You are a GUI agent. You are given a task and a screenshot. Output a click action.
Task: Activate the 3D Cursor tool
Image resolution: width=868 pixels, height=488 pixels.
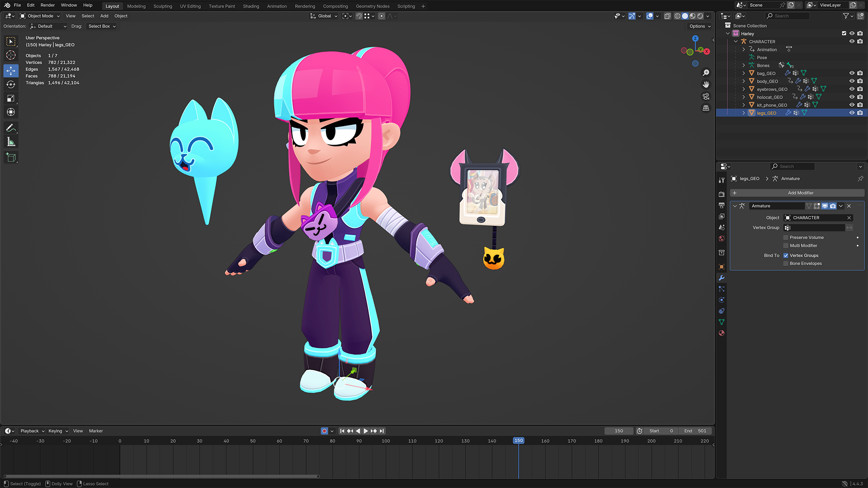pos(11,56)
